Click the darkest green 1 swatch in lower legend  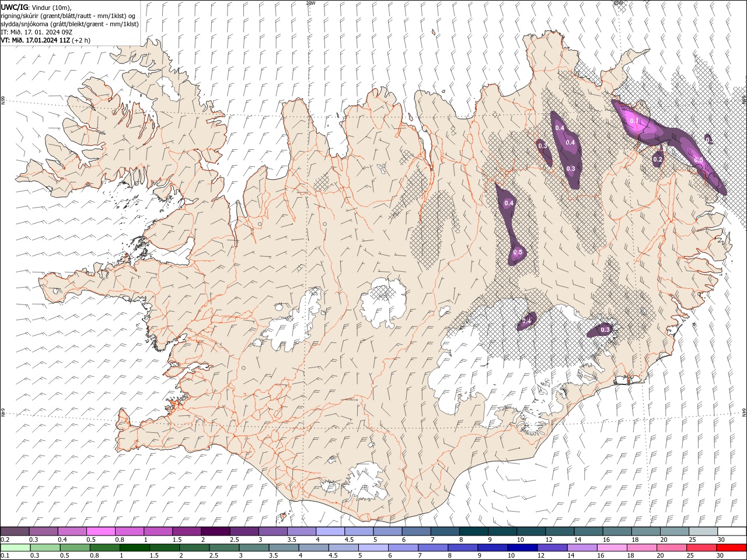coord(135,548)
